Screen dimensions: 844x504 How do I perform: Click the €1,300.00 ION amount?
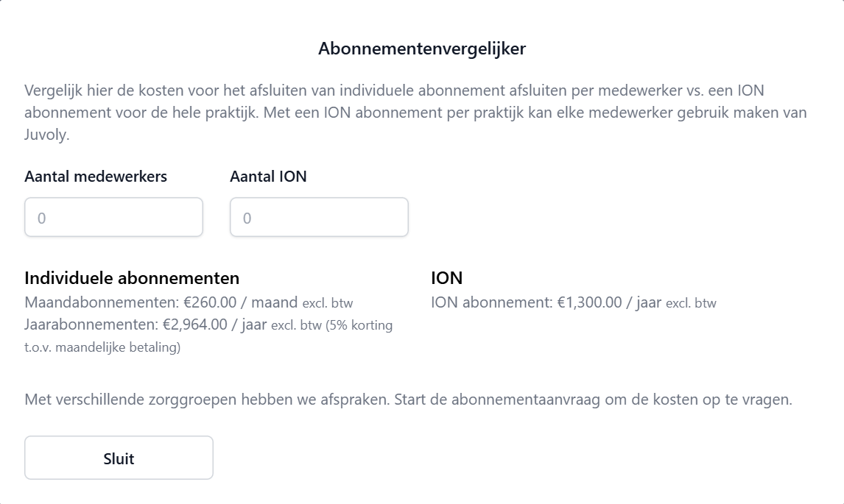589,302
